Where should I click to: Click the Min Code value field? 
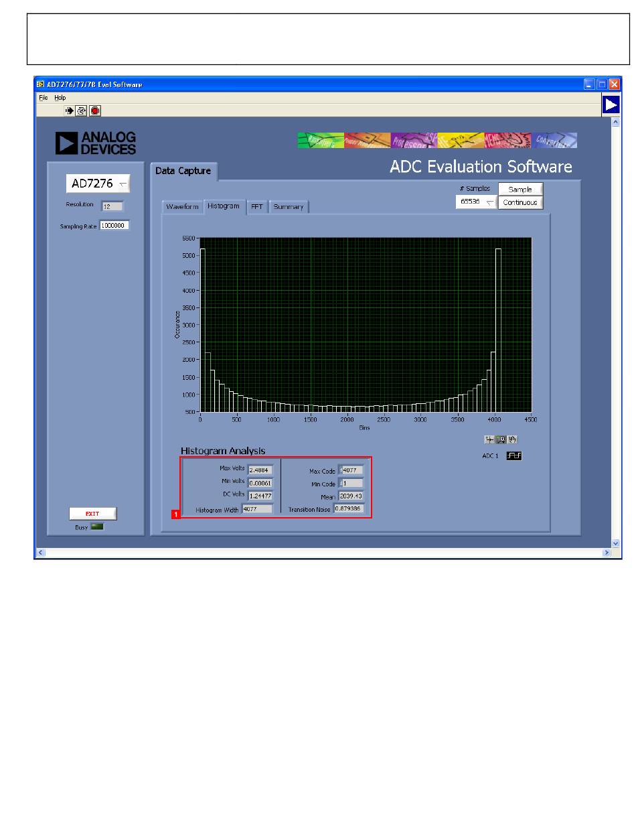pos(351,483)
